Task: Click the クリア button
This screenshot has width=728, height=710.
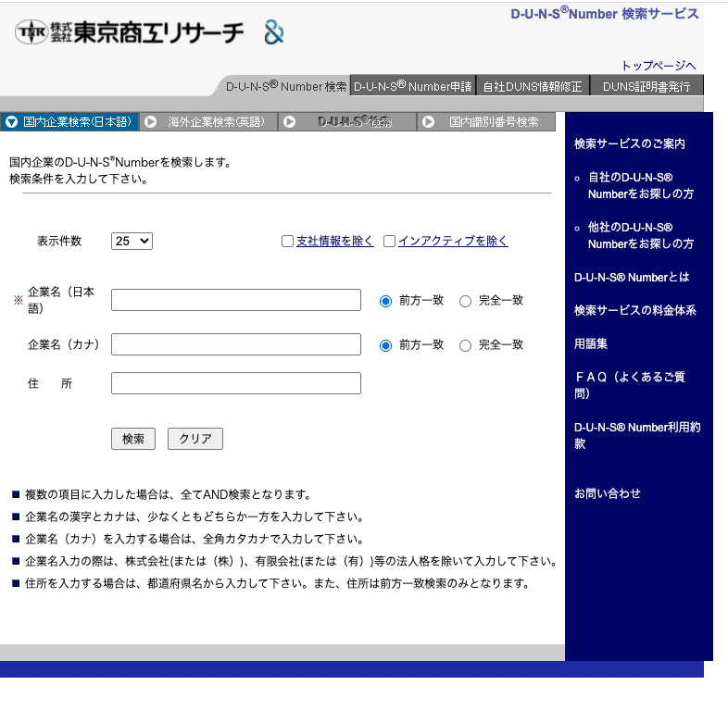Action: click(x=195, y=439)
